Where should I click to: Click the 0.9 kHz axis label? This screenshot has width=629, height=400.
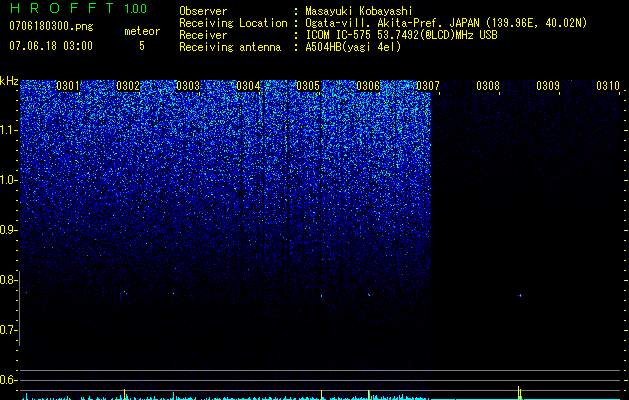(8, 230)
